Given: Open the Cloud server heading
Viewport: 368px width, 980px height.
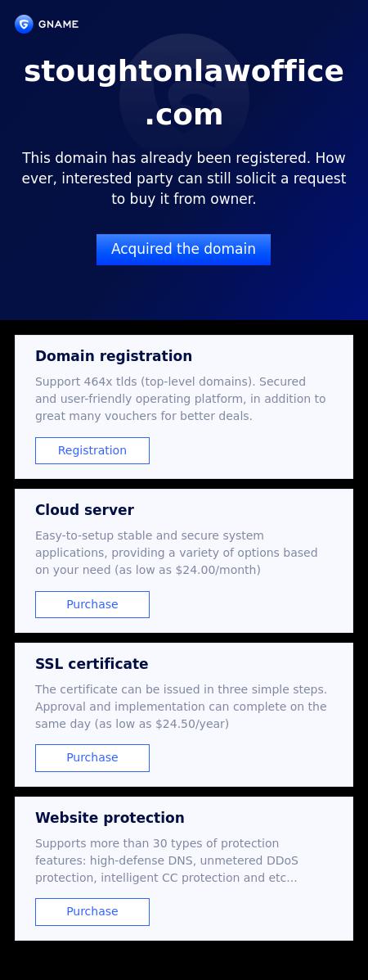Looking at the screenshot, I should tap(84, 510).
